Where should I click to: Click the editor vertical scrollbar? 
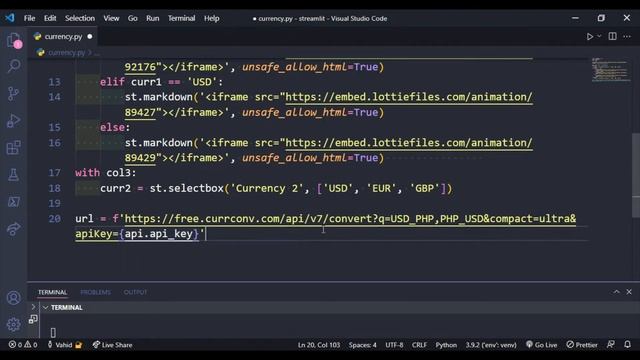(x=635, y=176)
